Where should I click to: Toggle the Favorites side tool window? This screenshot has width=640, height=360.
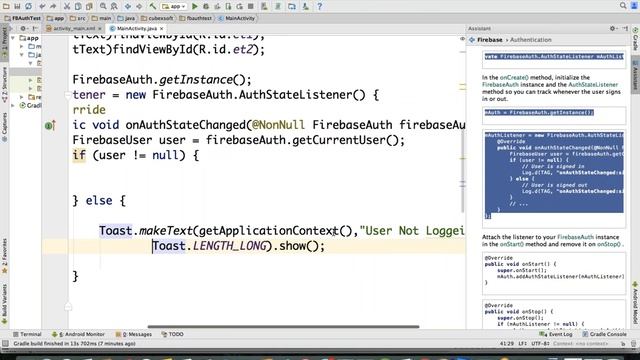4,256
